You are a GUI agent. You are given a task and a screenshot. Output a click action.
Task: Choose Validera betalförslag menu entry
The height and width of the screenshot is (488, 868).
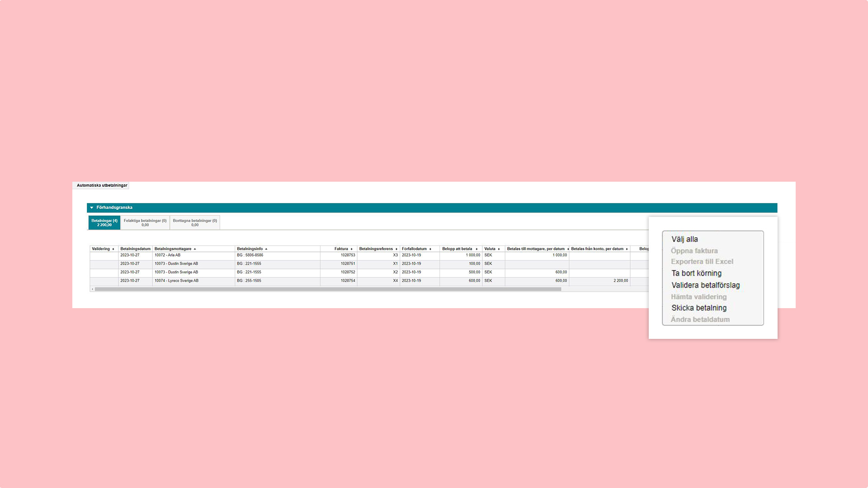pyautogui.click(x=706, y=286)
